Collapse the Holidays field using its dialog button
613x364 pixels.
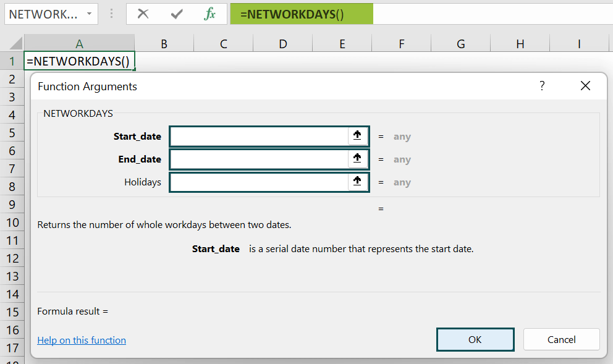(357, 181)
